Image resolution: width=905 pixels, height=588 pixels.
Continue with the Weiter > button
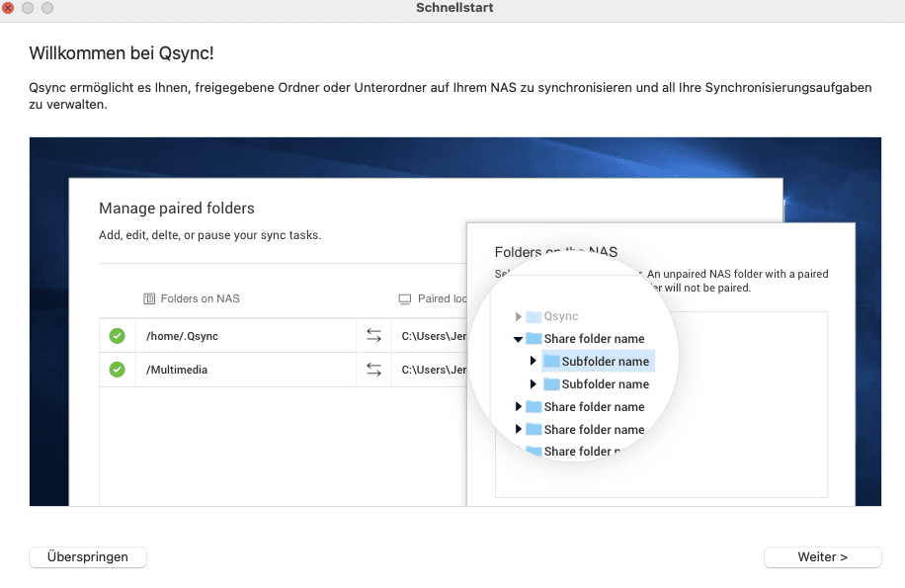[822, 556]
